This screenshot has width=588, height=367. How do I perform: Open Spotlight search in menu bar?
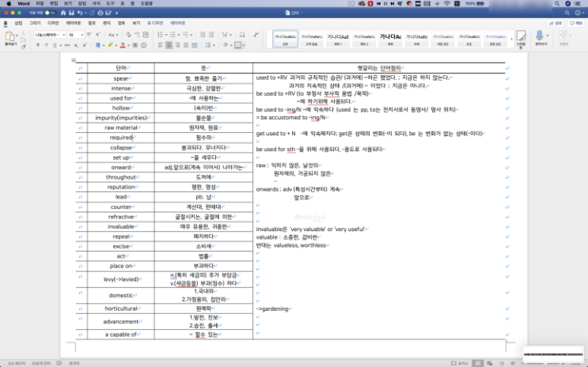click(x=557, y=3)
